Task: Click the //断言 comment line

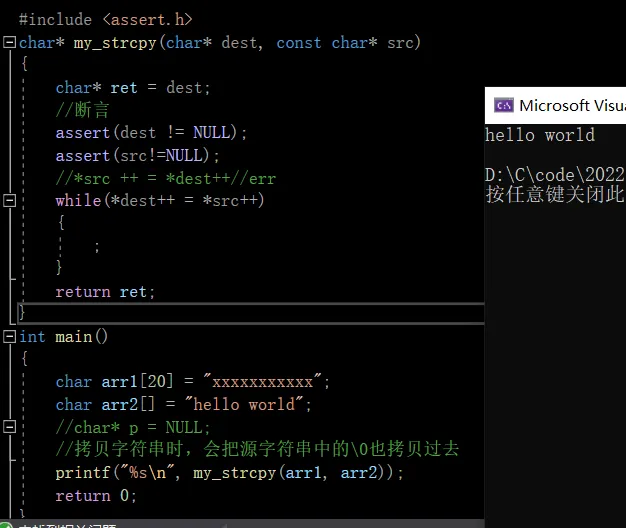Action: coord(83,110)
